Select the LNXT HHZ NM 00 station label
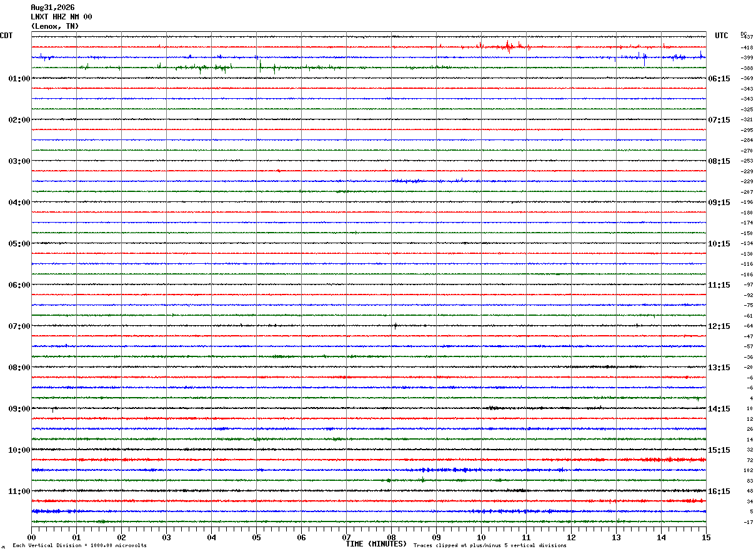Screen dimensions: 756x554 point(61,17)
